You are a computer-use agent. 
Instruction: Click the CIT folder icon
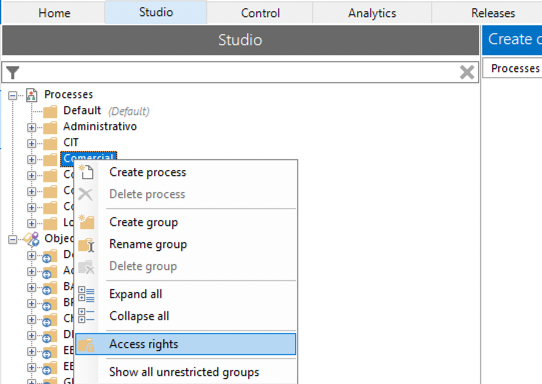pyautogui.click(x=50, y=143)
